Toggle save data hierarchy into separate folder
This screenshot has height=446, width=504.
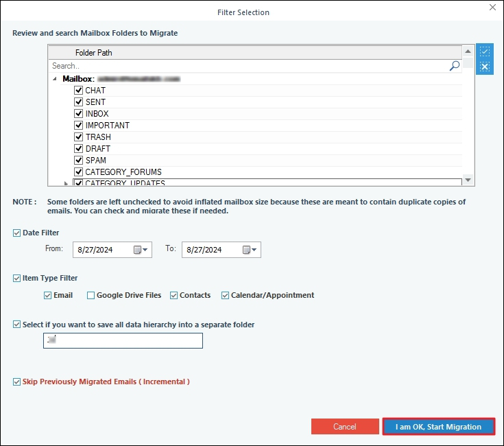16,325
